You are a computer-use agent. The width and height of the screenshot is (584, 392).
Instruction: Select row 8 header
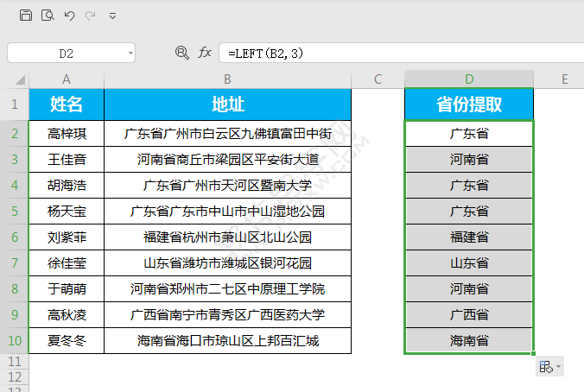[x=15, y=289]
